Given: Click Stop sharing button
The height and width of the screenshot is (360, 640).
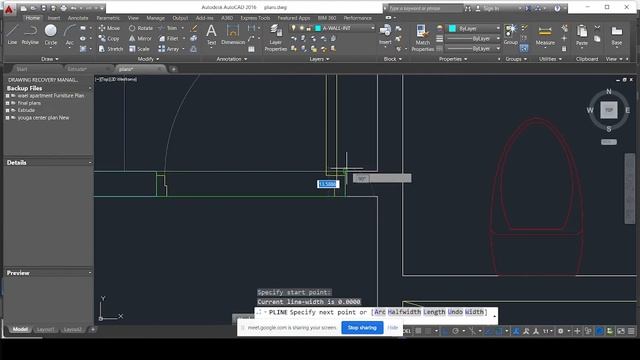Looking at the screenshot, I should point(362,328).
